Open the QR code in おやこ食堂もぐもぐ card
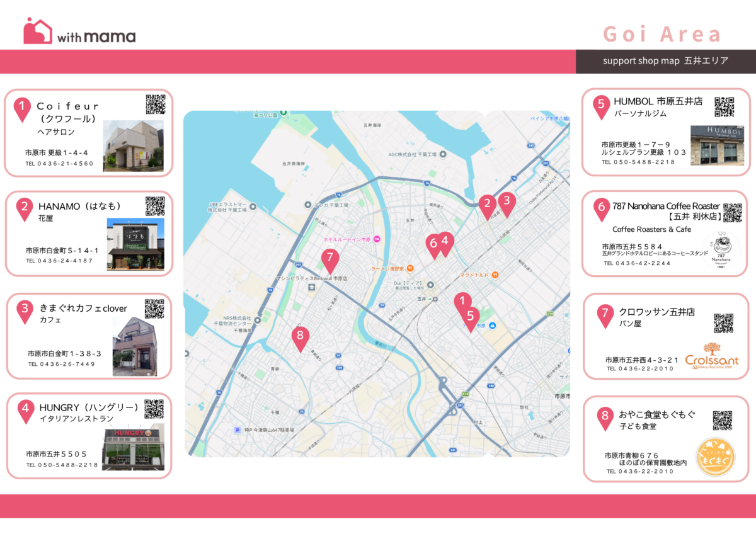Screen dimensions: 756x534 click(x=722, y=420)
